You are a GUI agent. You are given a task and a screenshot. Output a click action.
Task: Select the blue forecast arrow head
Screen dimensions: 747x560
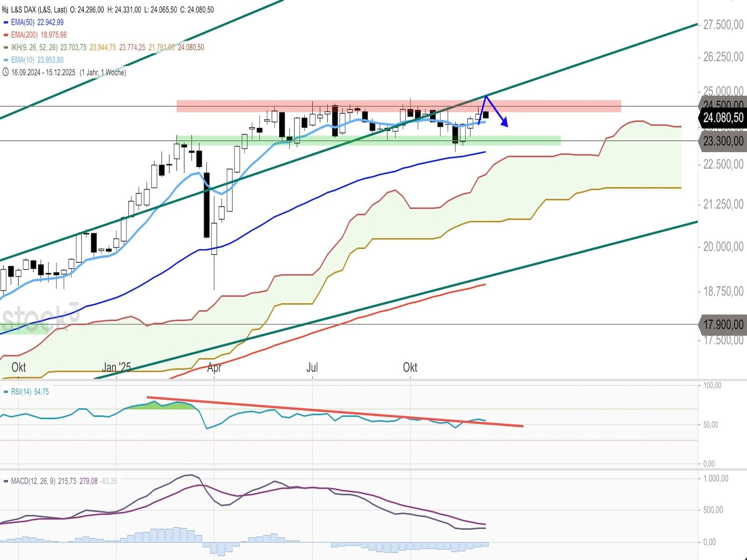click(x=504, y=123)
